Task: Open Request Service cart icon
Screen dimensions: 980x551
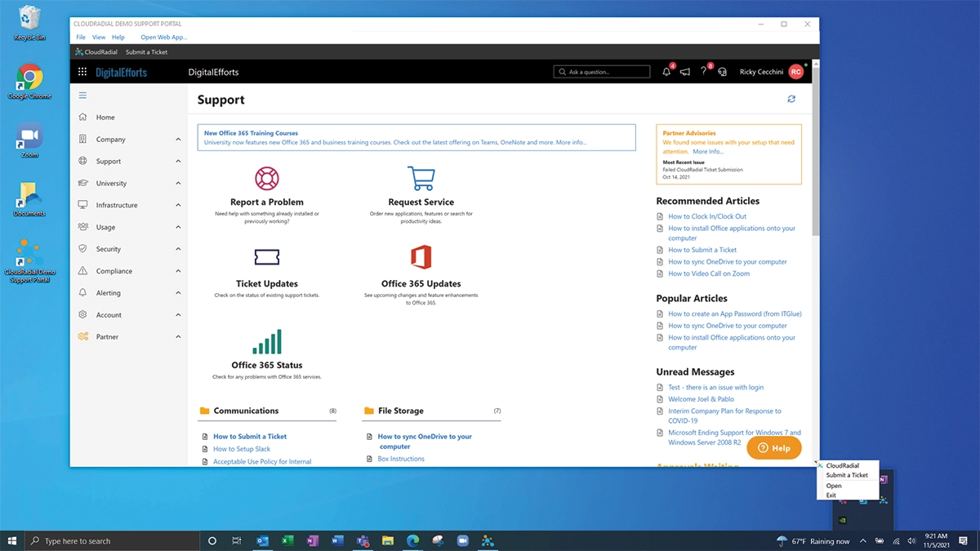Action: click(421, 178)
